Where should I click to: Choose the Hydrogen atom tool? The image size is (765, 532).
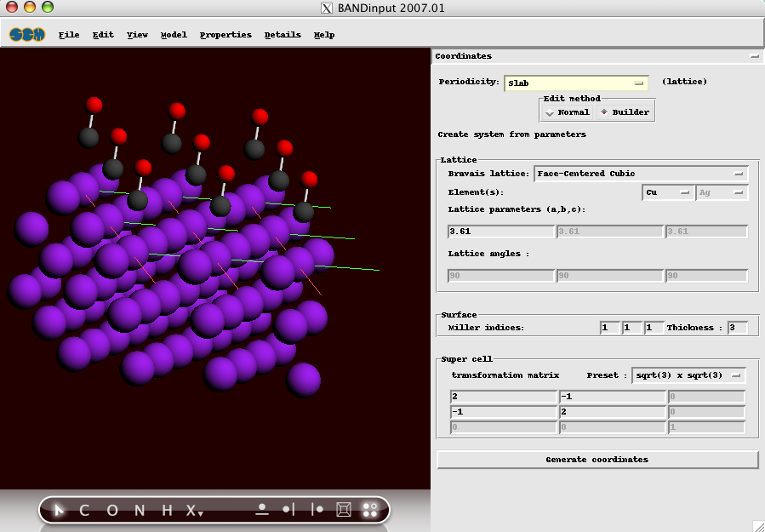(x=168, y=510)
